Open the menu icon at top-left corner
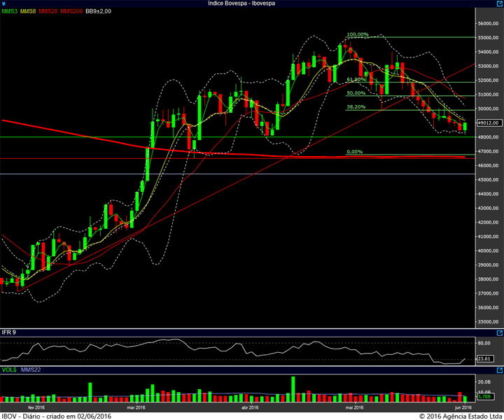Image resolution: width=504 pixels, height=420 pixels. (x=3, y=3)
